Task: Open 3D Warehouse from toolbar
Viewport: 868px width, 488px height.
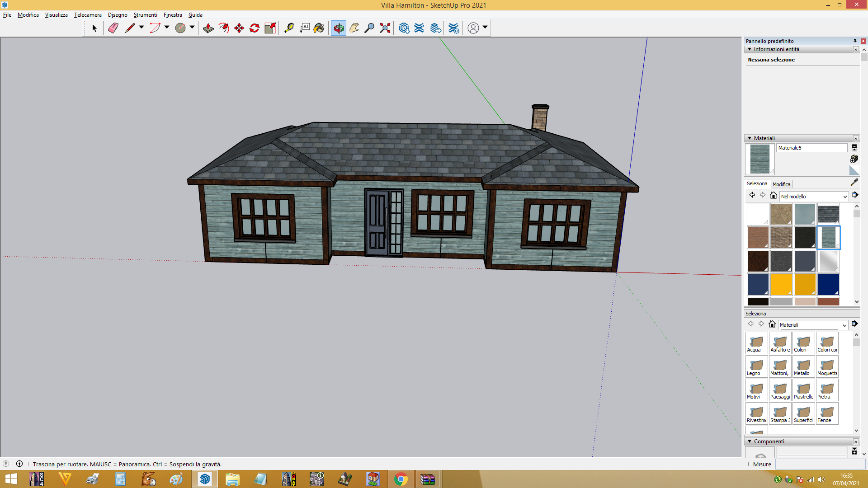Action: 404,28
